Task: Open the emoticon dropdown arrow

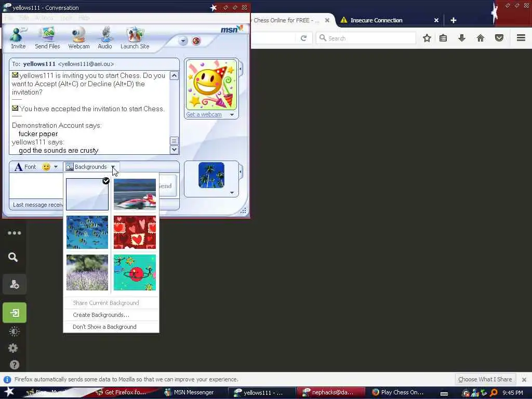Action: click(56, 167)
